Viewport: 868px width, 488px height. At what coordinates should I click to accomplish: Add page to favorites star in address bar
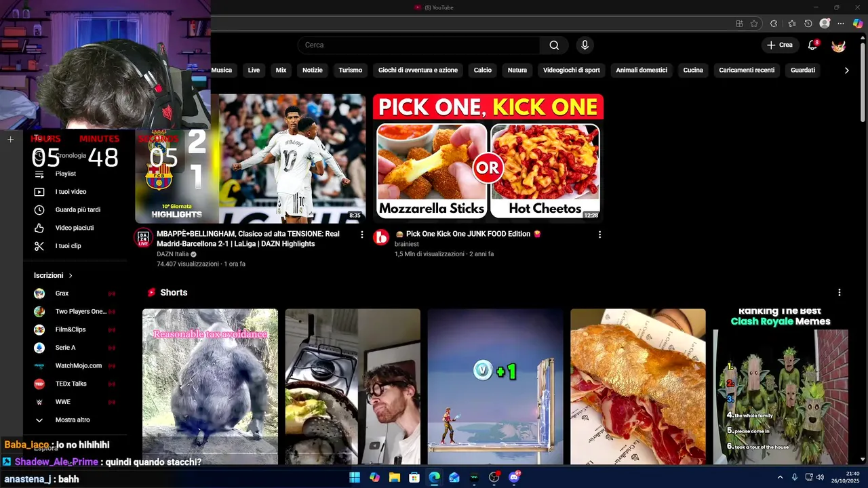[754, 24]
